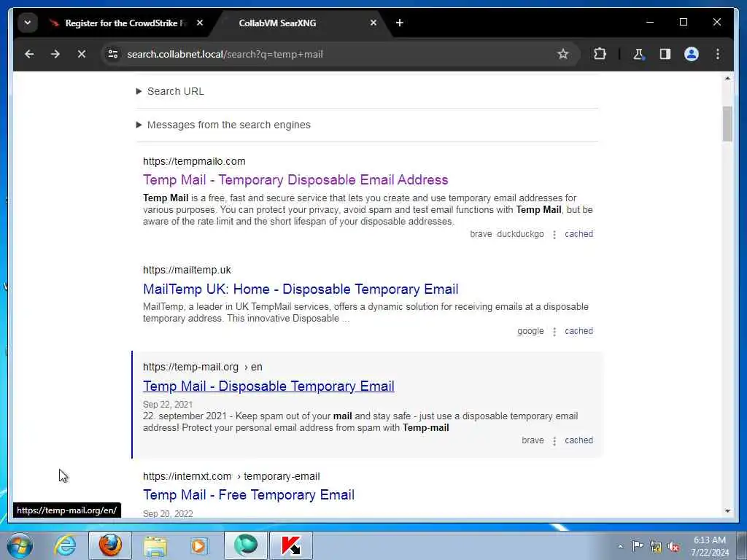
Task: Open Windows Media Player from taskbar
Action: coord(199,545)
